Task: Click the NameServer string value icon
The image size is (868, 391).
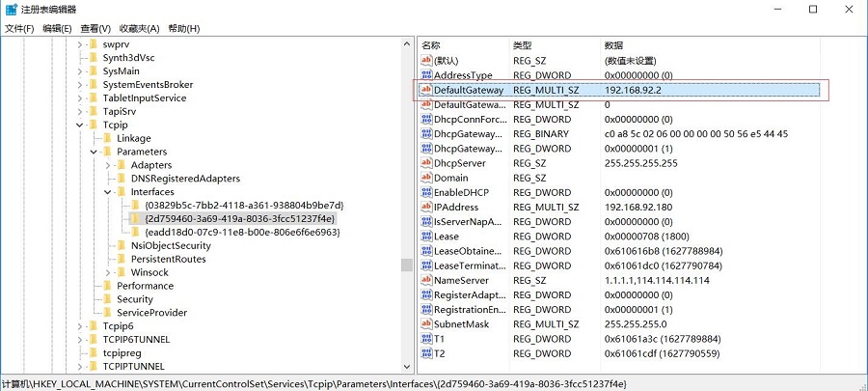Action: [x=426, y=281]
